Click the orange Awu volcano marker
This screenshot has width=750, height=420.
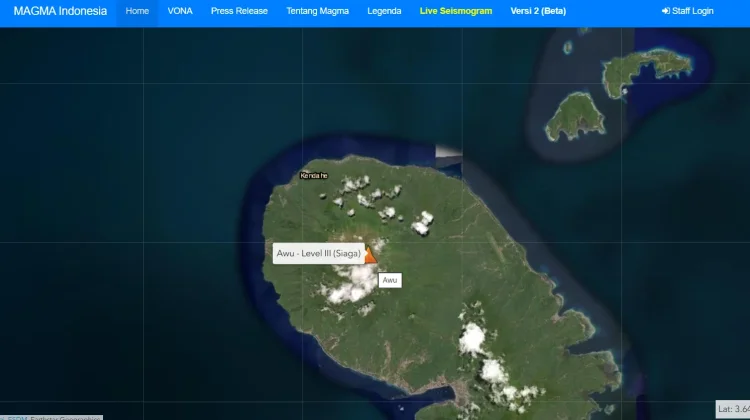click(371, 255)
